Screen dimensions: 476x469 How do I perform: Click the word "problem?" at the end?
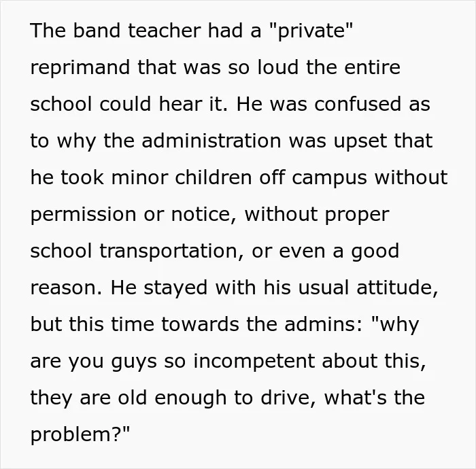pyautogui.click(x=80, y=434)
